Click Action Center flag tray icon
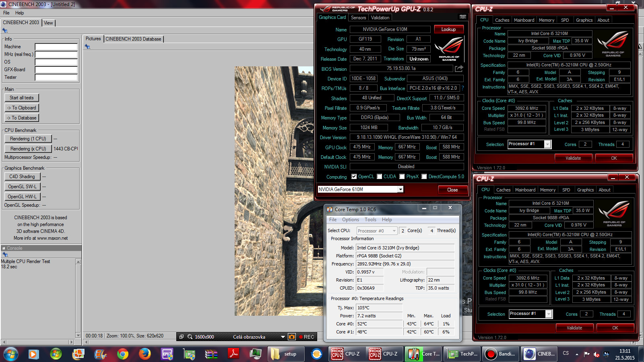 pyautogui.click(x=586, y=354)
